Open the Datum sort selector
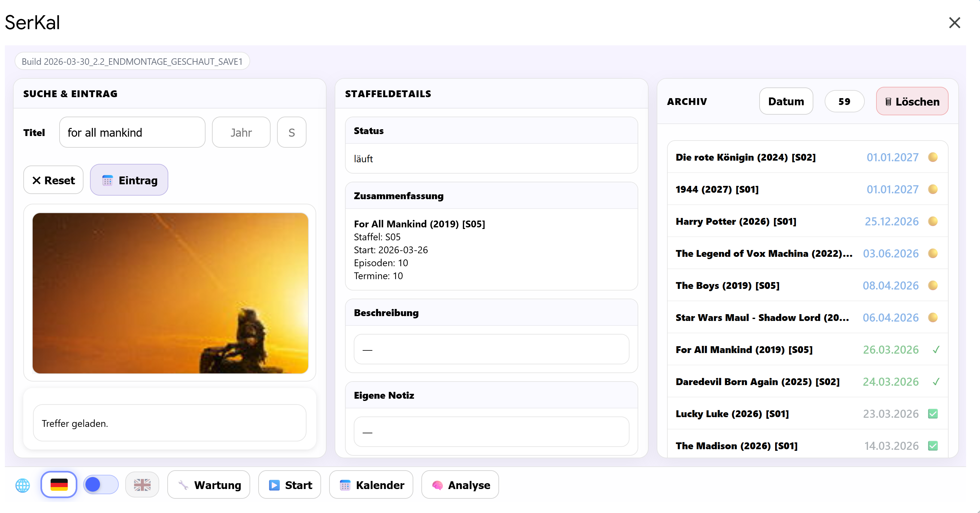This screenshot has width=980, height=513. (785, 102)
